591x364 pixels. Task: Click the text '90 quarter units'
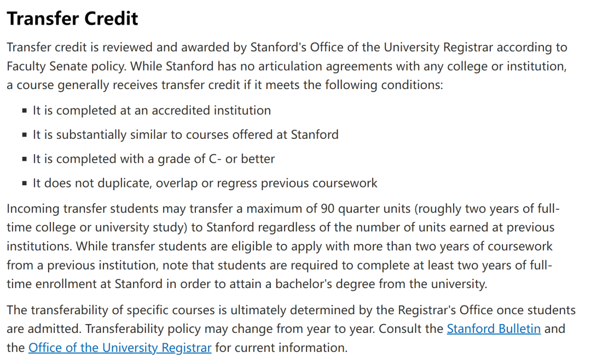point(365,209)
